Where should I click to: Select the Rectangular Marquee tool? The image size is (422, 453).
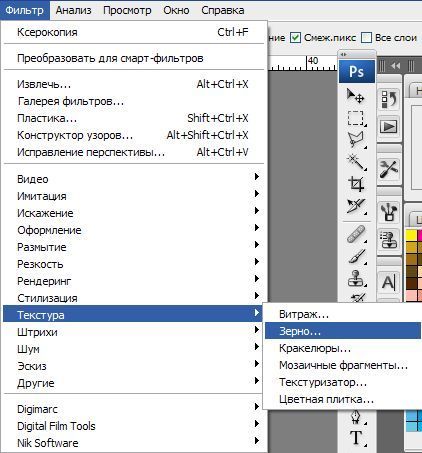[356, 118]
